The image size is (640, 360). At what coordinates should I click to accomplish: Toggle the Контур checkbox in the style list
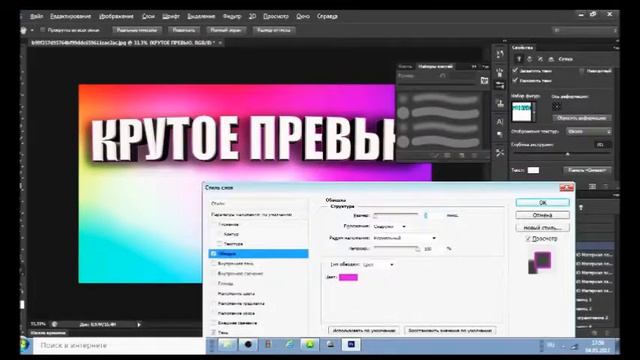click(x=220, y=234)
